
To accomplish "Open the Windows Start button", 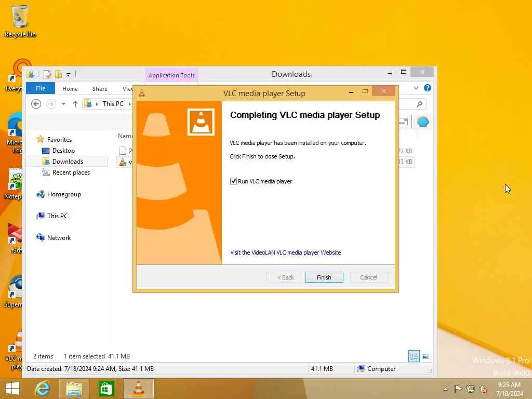I will pos(12,389).
